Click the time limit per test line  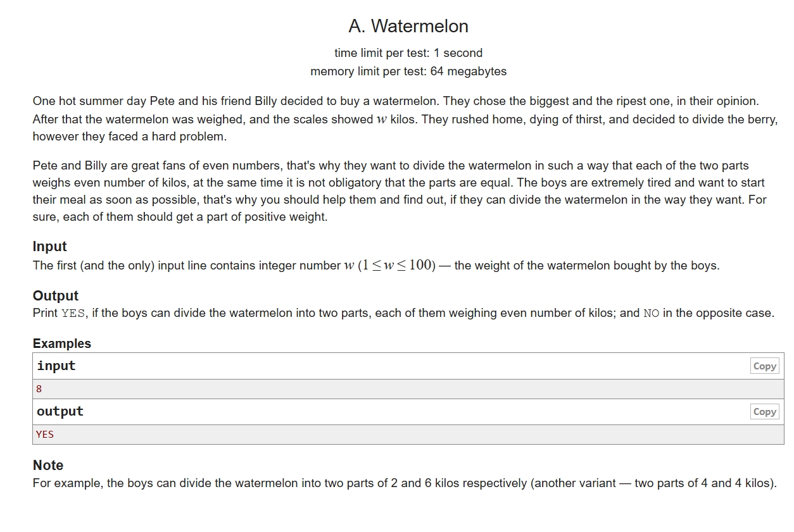408,53
